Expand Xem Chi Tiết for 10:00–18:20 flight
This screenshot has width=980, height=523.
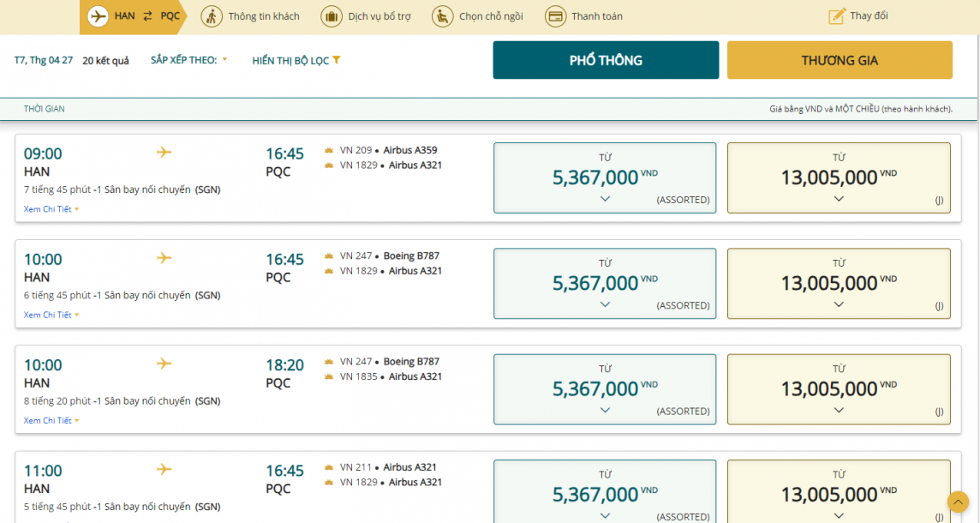pos(51,421)
